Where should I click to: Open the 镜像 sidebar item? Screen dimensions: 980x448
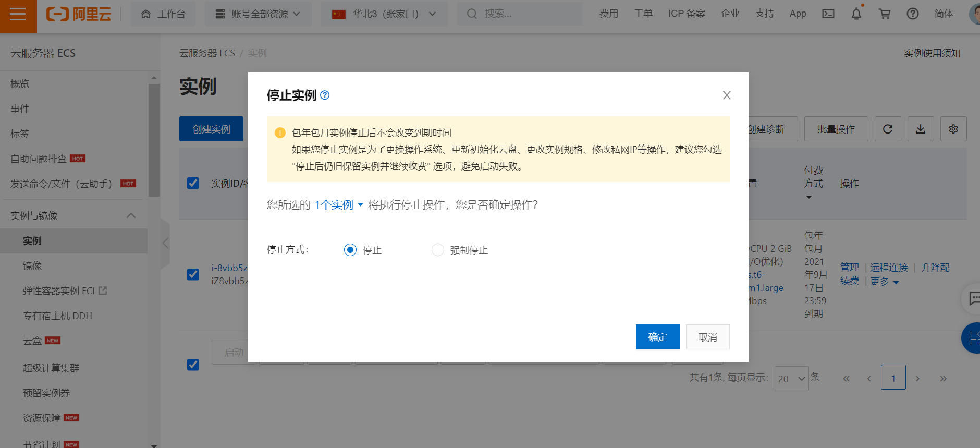[32, 266]
